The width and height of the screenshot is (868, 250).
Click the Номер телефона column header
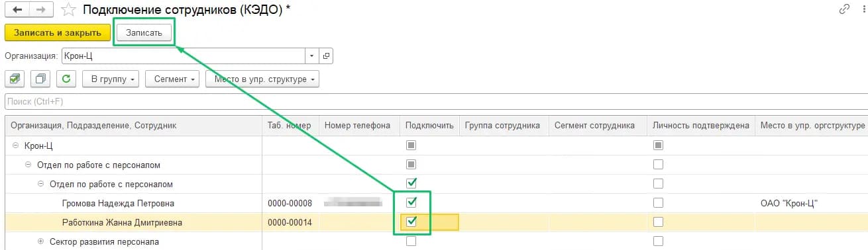point(359,126)
